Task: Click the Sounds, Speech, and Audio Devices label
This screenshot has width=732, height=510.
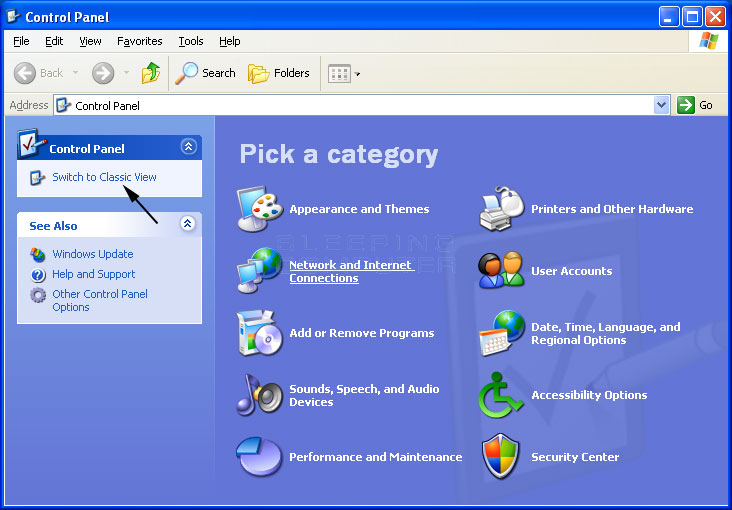Action: tap(364, 396)
